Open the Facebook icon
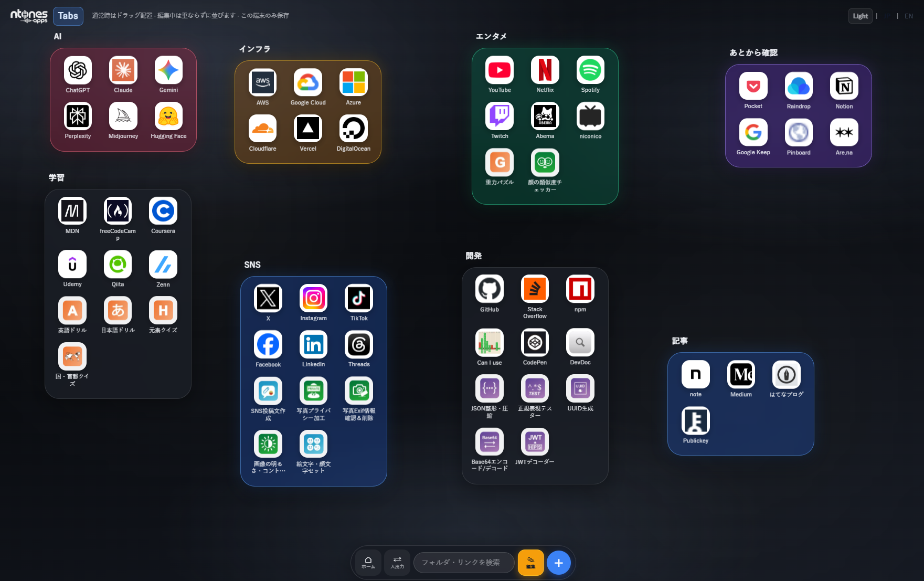Image resolution: width=924 pixels, height=581 pixels. click(268, 344)
